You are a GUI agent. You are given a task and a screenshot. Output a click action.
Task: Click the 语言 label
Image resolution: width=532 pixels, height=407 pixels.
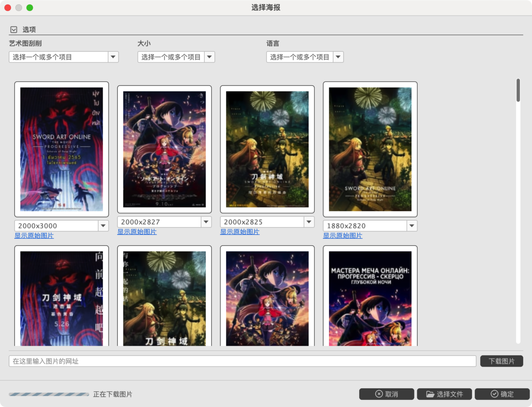[x=273, y=43]
